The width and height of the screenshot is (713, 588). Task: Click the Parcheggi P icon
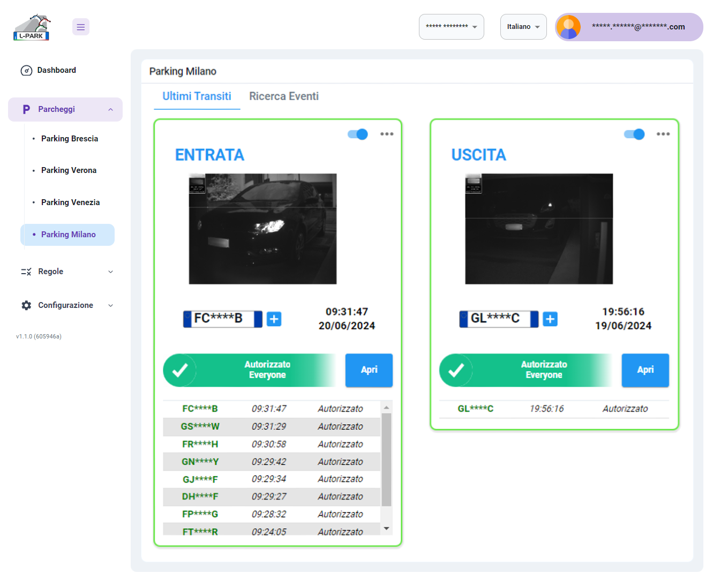pyautogui.click(x=26, y=109)
